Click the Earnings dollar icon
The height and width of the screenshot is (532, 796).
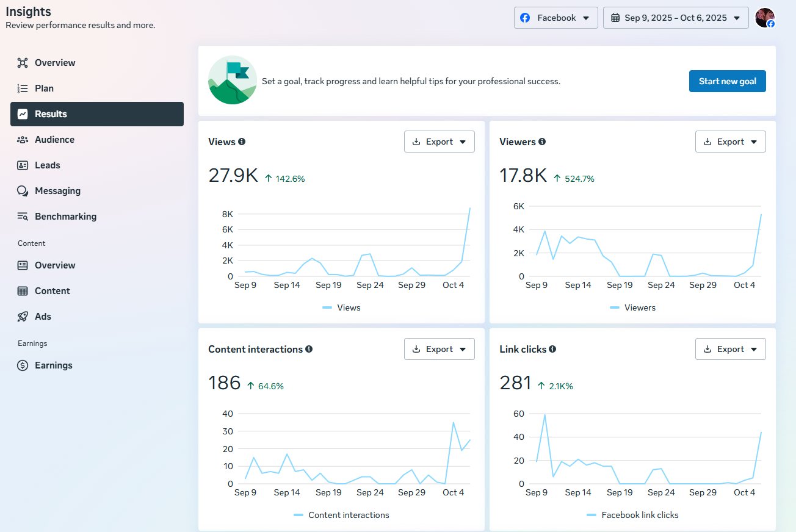[x=23, y=365]
